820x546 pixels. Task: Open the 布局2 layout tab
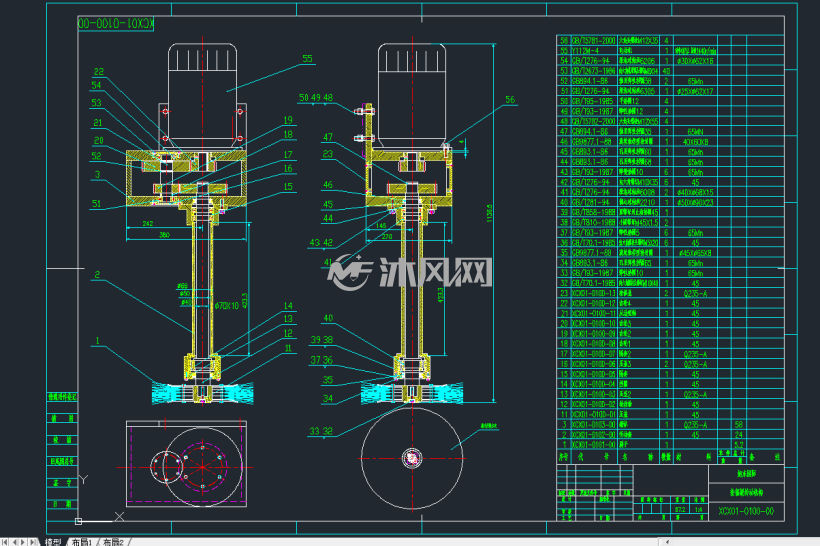[x=113, y=542]
